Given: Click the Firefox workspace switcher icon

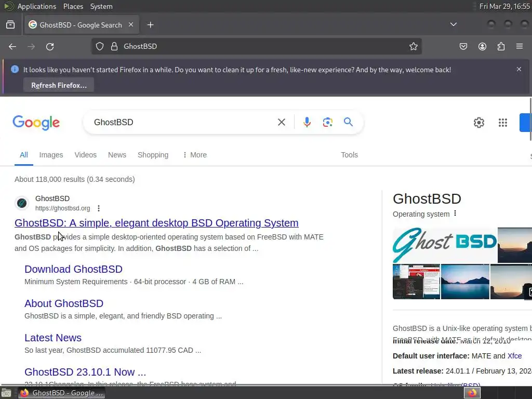Looking at the screenshot, I should [x=472, y=393].
